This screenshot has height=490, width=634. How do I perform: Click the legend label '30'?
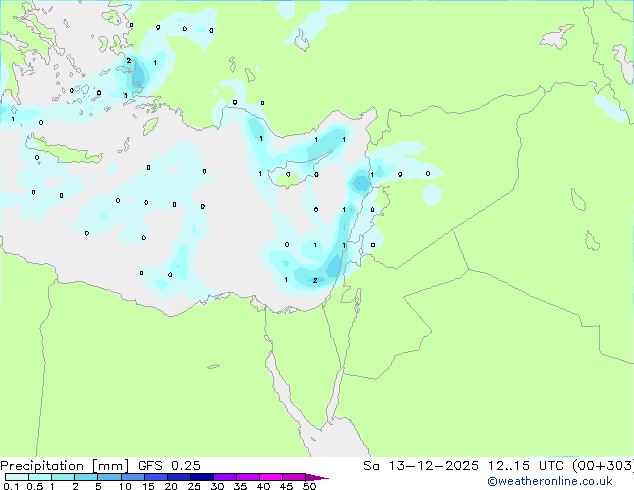click(217, 486)
